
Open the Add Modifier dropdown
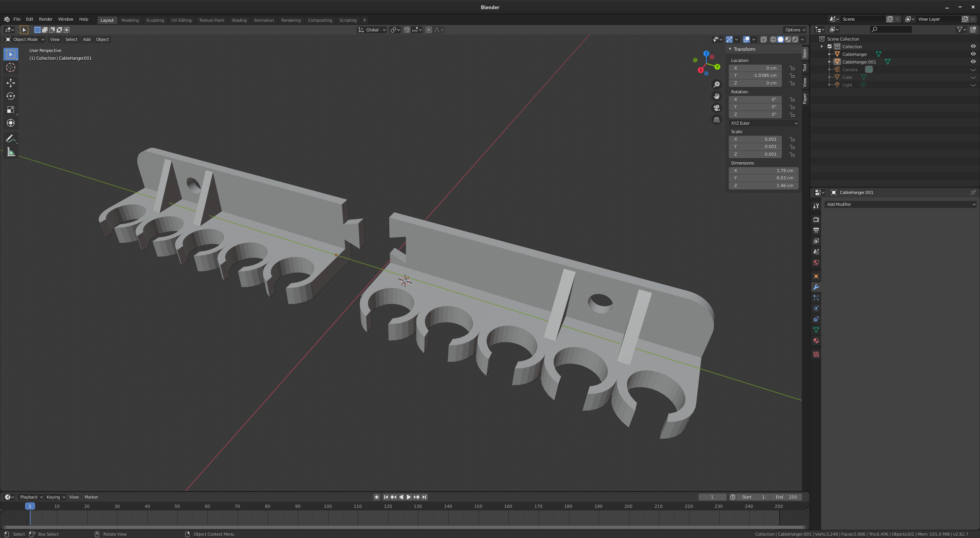[x=900, y=204]
